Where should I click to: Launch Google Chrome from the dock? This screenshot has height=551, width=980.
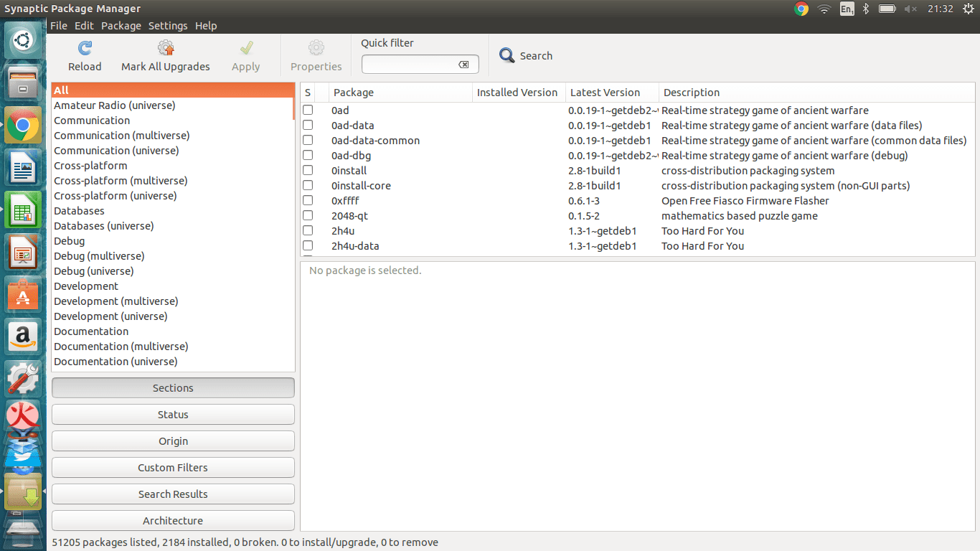pos(23,126)
